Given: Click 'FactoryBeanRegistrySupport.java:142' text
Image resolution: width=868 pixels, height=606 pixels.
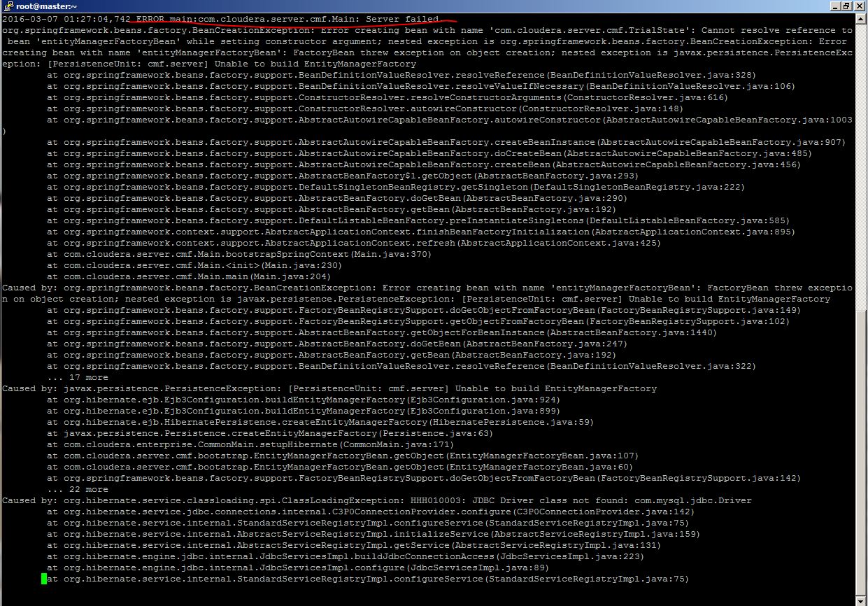Looking at the screenshot, I should 699,478.
